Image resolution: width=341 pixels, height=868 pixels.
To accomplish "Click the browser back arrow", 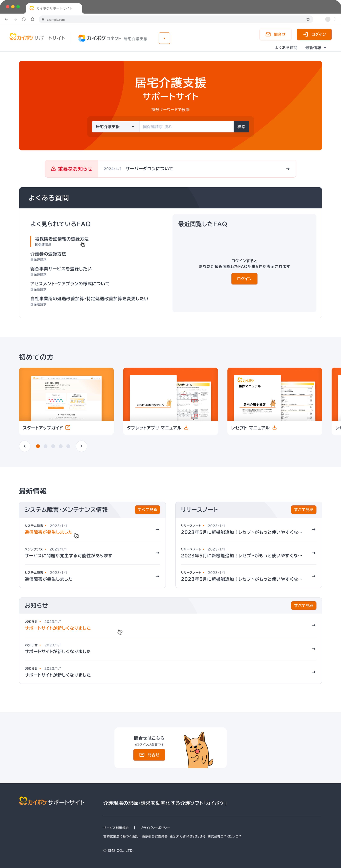I will coord(6,19).
